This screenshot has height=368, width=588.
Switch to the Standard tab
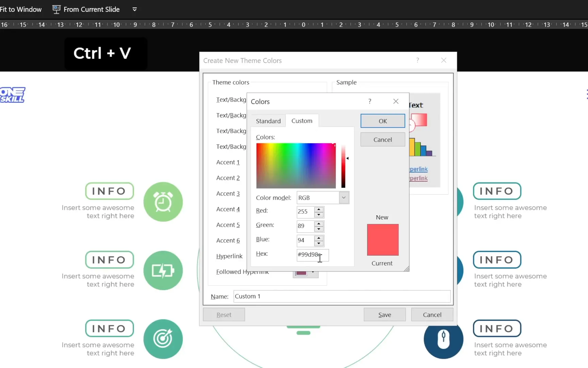pyautogui.click(x=268, y=121)
